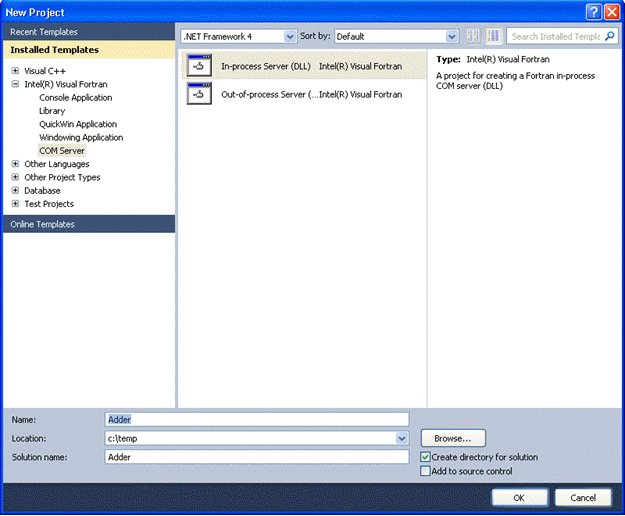Click the search magnifier icon

click(x=609, y=36)
